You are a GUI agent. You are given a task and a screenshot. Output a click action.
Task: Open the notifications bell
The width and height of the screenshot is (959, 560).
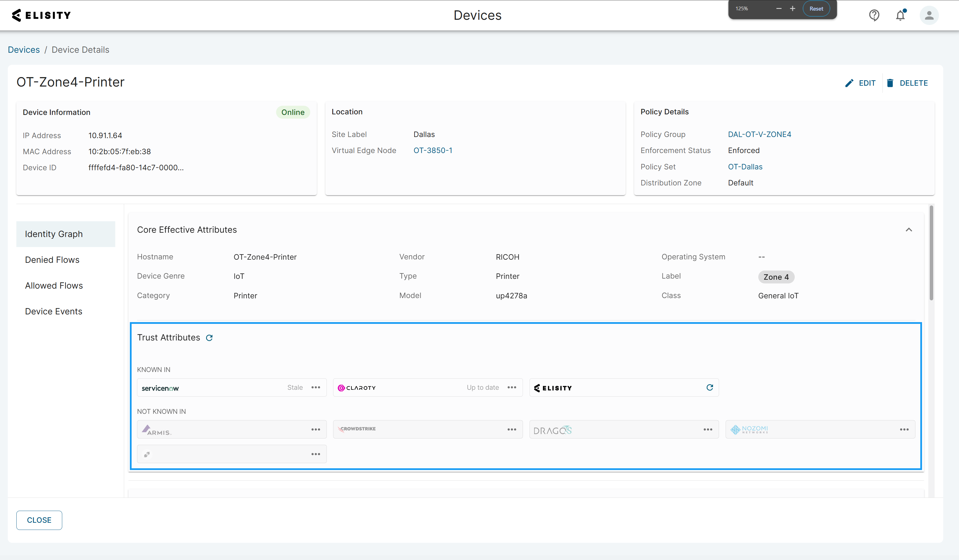[x=901, y=15]
